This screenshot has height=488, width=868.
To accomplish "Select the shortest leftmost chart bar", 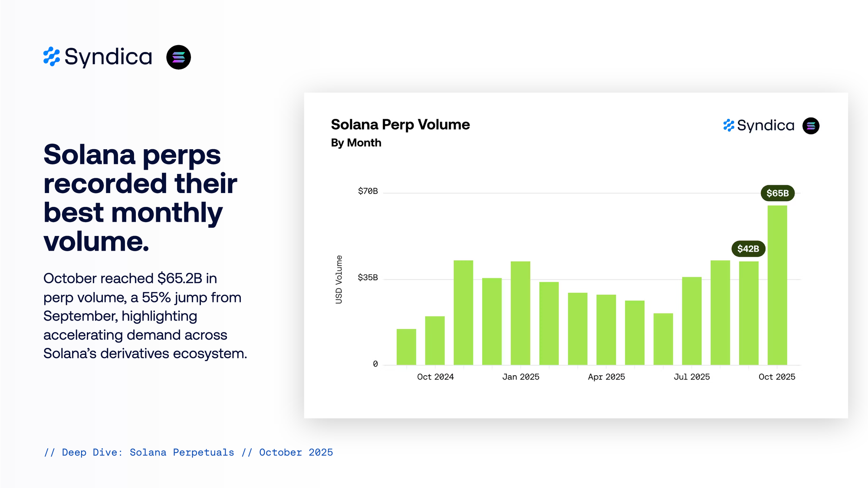I will point(406,347).
